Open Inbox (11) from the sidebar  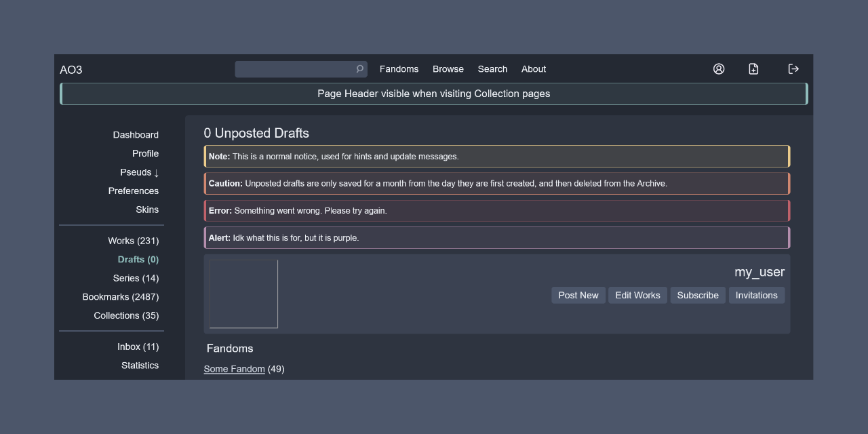tap(138, 347)
